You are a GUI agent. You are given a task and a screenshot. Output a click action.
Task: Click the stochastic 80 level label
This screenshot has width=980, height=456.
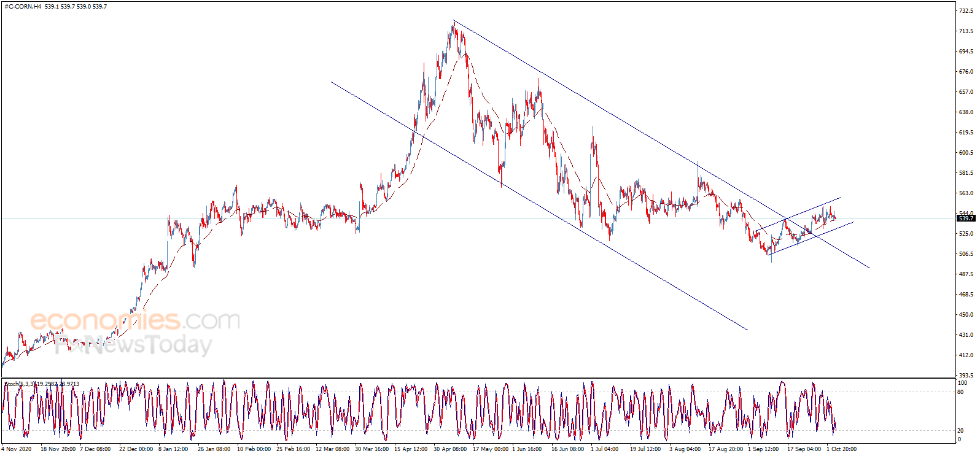(x=961, y=392)
